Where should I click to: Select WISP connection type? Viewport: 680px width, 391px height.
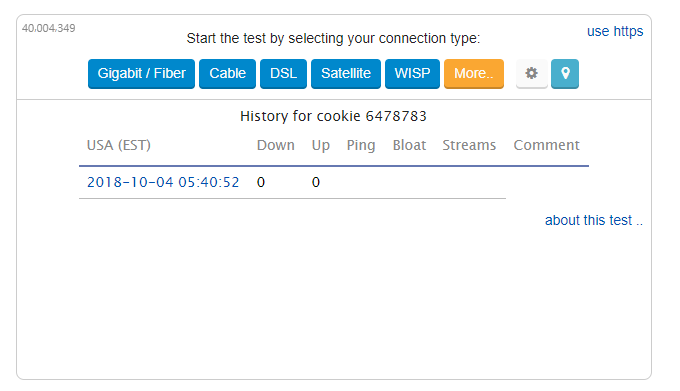[412, 74]
